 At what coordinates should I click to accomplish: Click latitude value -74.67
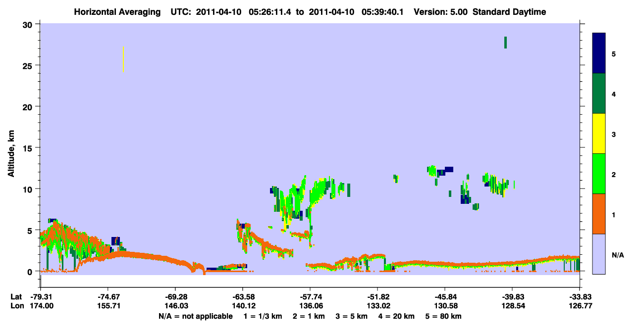[x=108, y=296]
